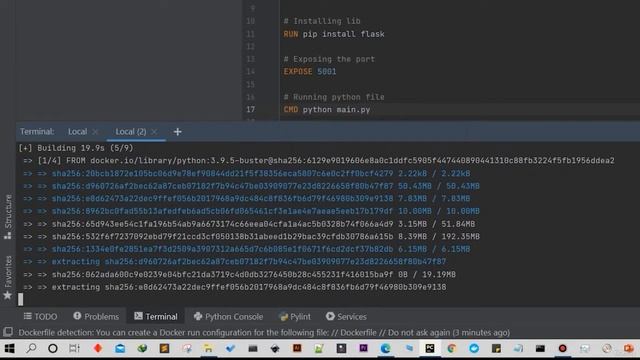Click the 'CMD python main.py' line
The height and width of the screenshot is (360, 640).
[327, 110]
